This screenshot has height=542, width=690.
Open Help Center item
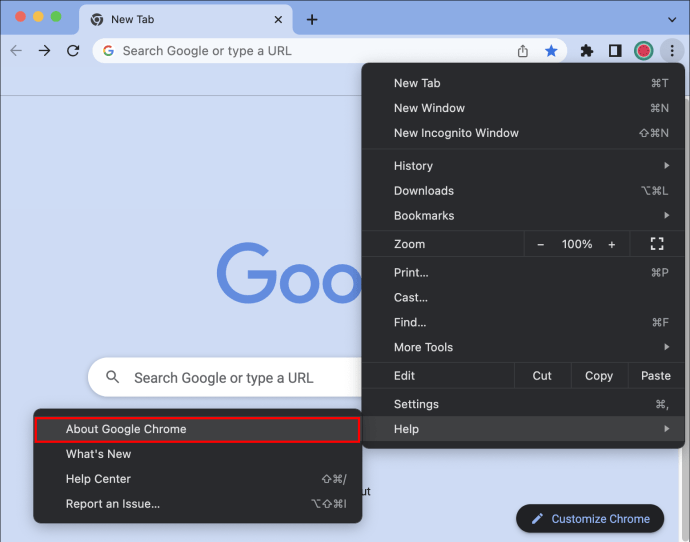pos(198,479)
